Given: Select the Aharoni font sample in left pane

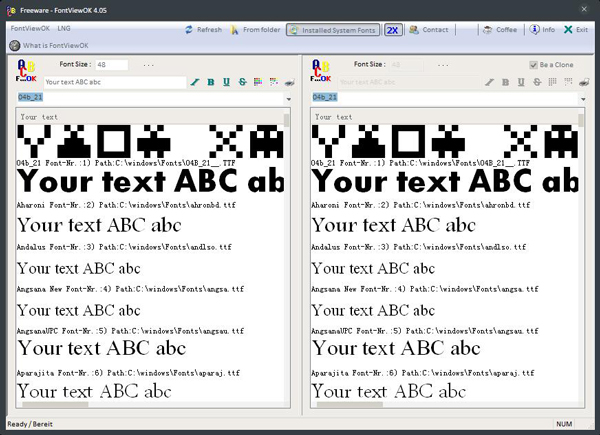Looking at the screenshot, I should 150,181.
